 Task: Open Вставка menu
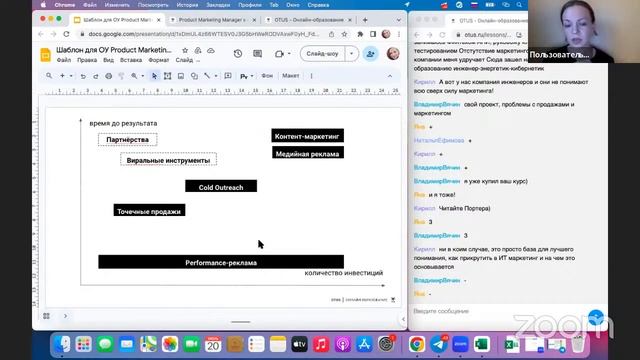pos(131,60)
